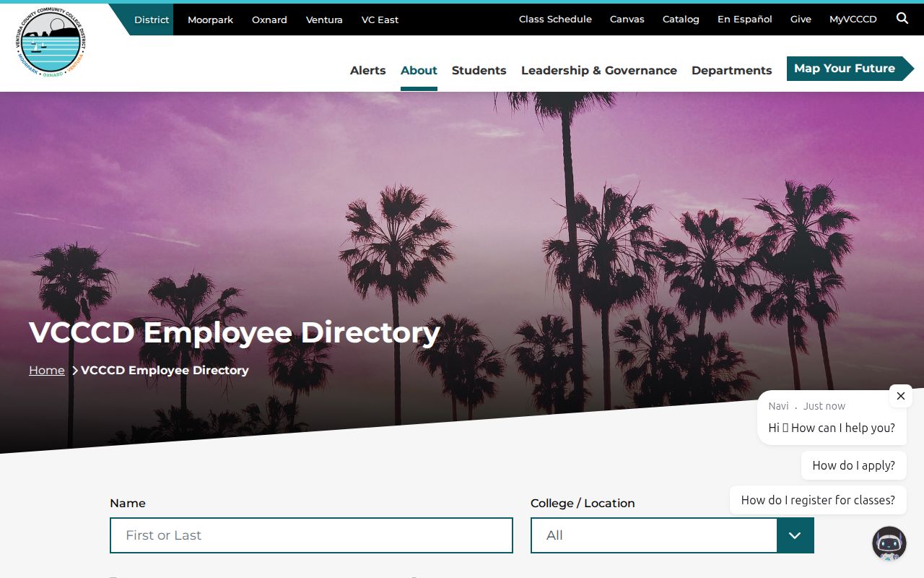Open the About menu
Image resolution: width=924 pixels, height=578 pixels.
(x=419, y=70)
